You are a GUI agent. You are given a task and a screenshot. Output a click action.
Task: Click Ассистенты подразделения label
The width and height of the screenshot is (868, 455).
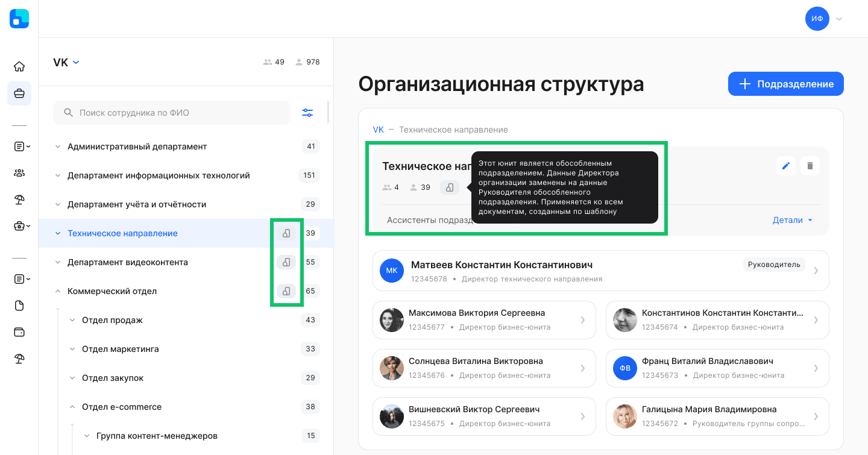tap(429, 220)
